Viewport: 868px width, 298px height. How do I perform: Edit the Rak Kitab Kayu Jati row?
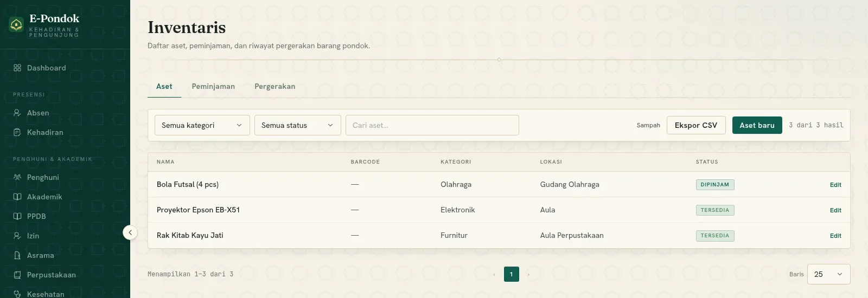pos(835,236)
